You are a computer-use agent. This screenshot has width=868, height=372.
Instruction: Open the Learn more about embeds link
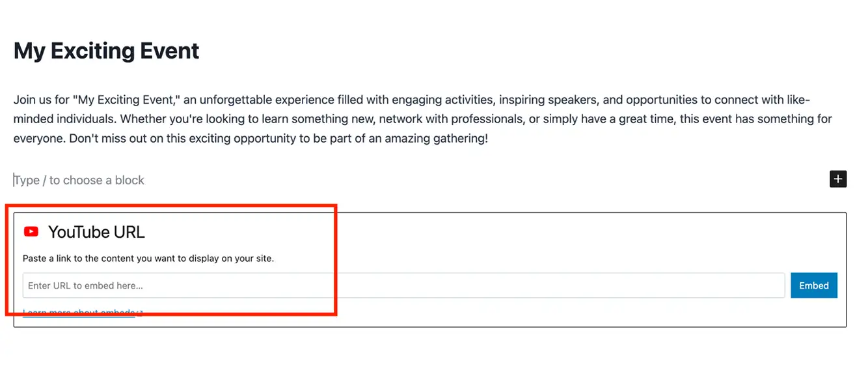pyautogui.click(x=79, y=313)
